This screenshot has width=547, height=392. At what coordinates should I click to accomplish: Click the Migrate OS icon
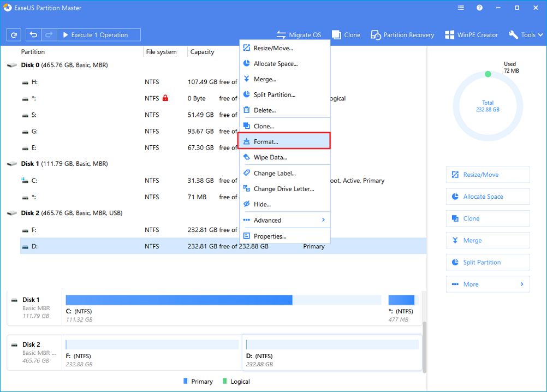(282, 35)
